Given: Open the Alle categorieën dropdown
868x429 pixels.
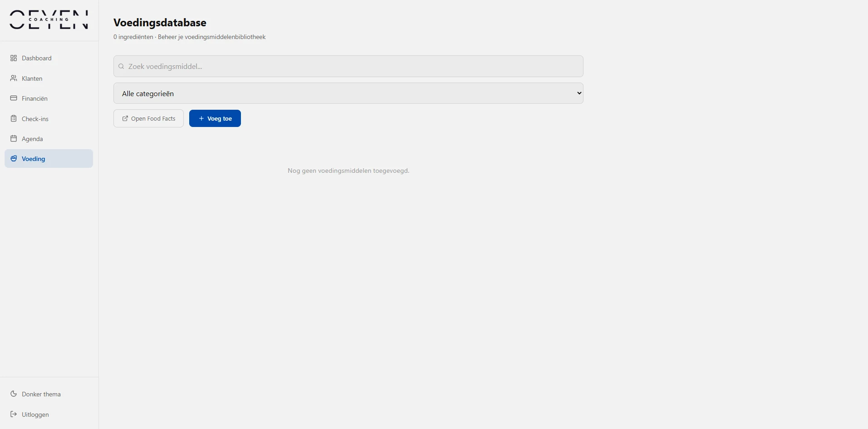Looking at the screenshot, I should tap(348, 93).
